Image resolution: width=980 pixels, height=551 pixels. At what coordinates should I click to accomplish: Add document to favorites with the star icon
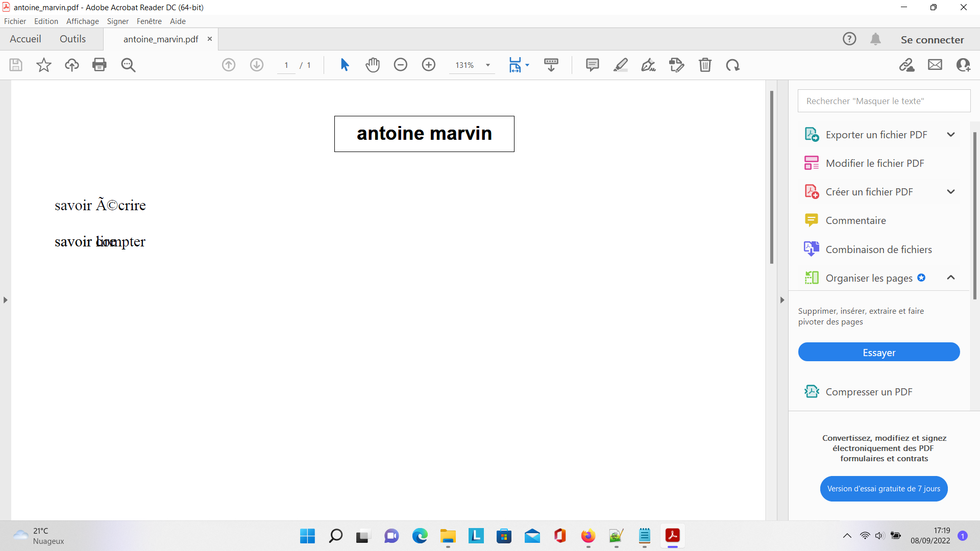(x=43, y=65)
